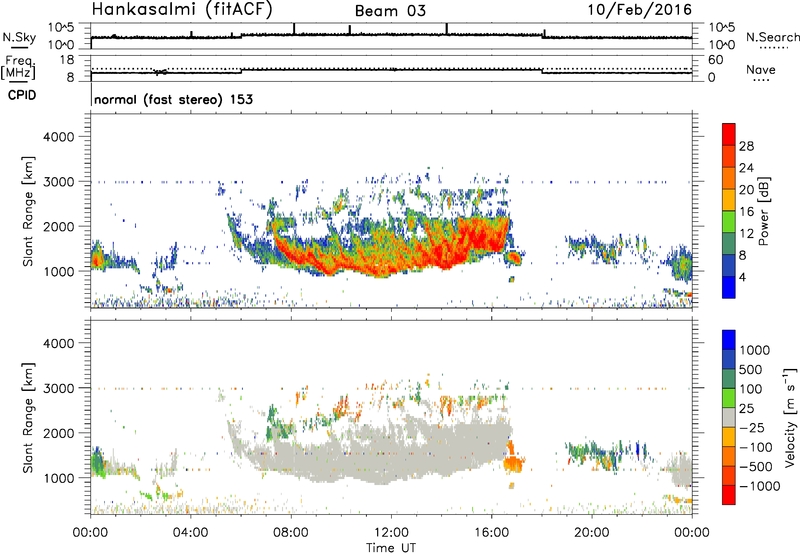Click the '18' frequency axis tick
The image size is (800, 554).
(x=67, y=60)
